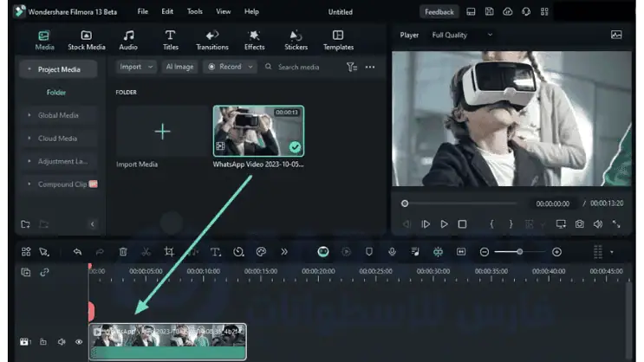Toggle fullscreen preview
Screen dimensions: 644x362
click(616, 224)
